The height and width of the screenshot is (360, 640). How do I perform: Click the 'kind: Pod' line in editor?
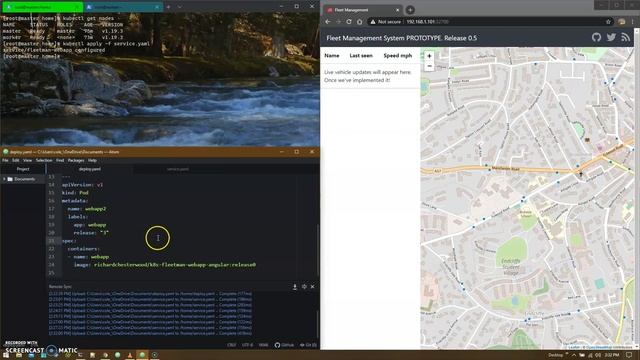(x=75, y=193)
